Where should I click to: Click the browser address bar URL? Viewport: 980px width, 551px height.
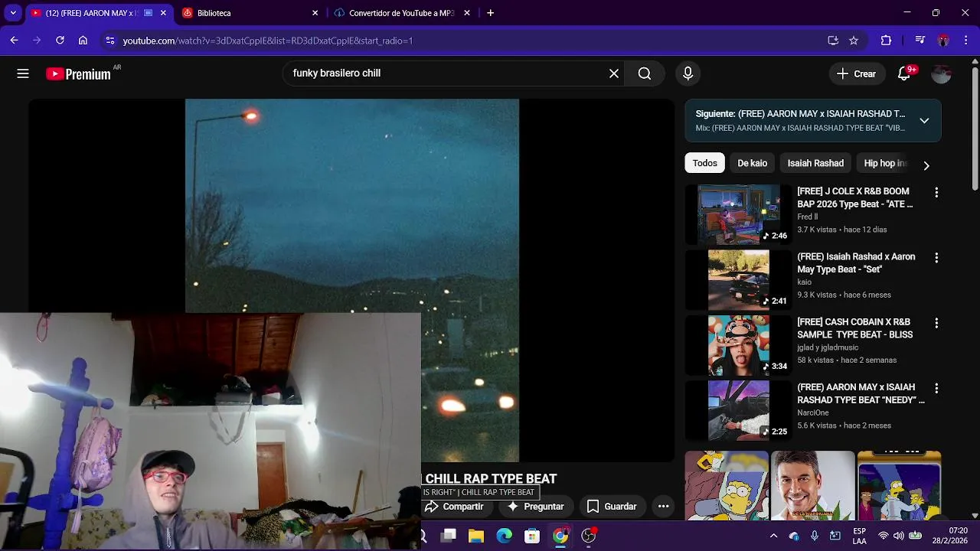tap(268, 41)
